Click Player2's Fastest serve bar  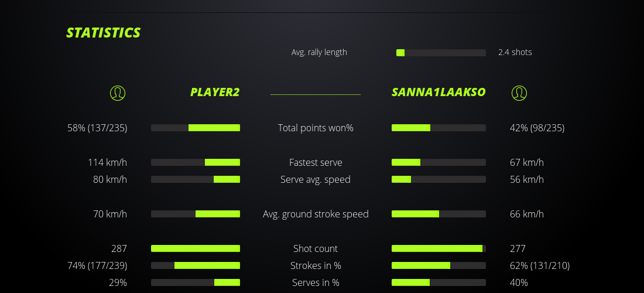click(x=196, y=162)
